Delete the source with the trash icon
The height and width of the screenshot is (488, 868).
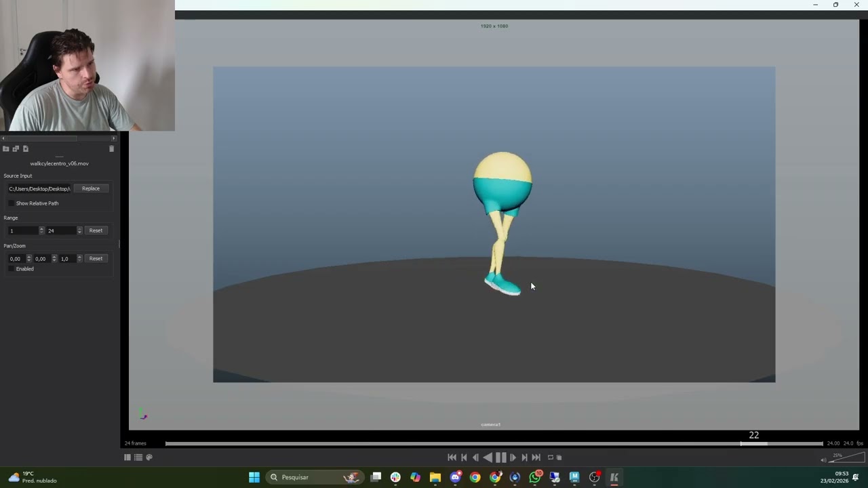[112, 148]
